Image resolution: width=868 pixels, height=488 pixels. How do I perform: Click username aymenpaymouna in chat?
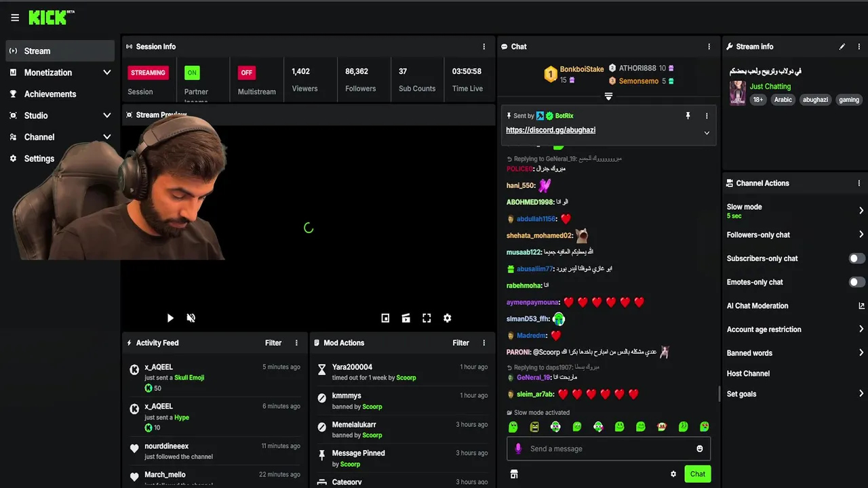coord(533,302)
